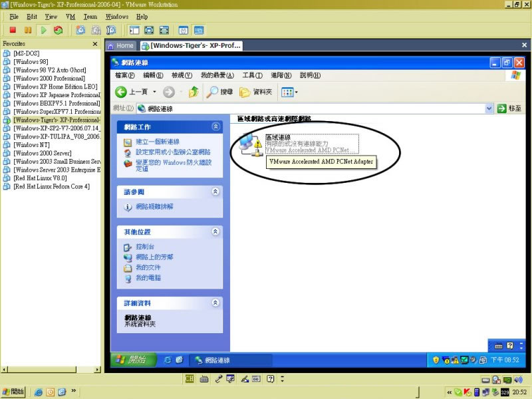Click guest tray security shield icon

tap(436, 360)
